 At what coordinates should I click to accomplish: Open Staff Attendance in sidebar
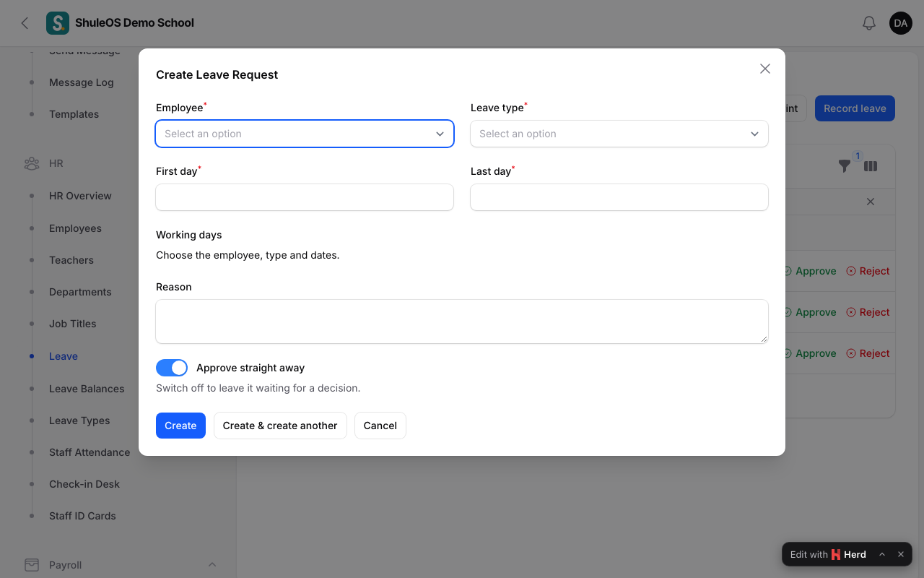[90, 452]
